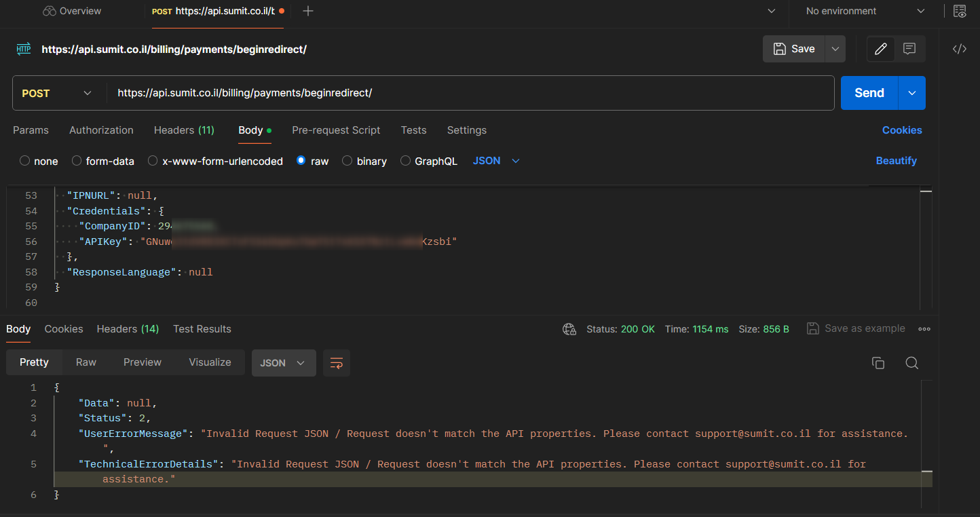Select the binary body type
This screenshot has height=517, width=980.
pyautogui.click(x=364, y=161)
